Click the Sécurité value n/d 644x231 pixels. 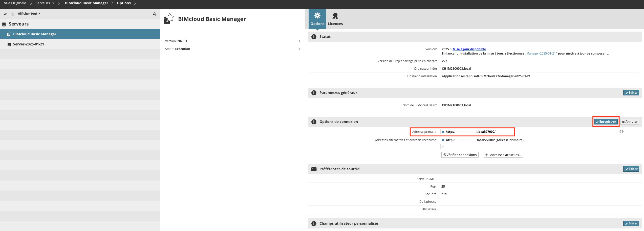(444, 194)
